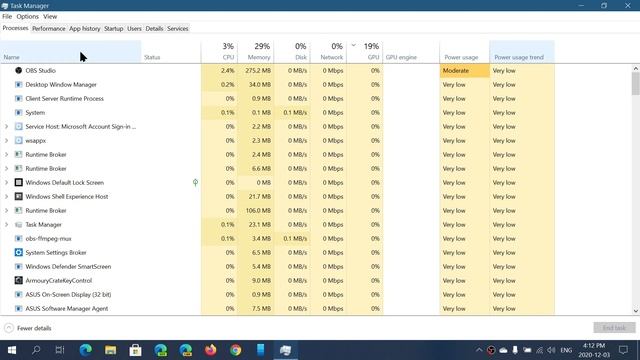Click the process list scrollbar thumb
Image resolution: width=640 pixels, height=360 pixels.
tap(636, 84)
